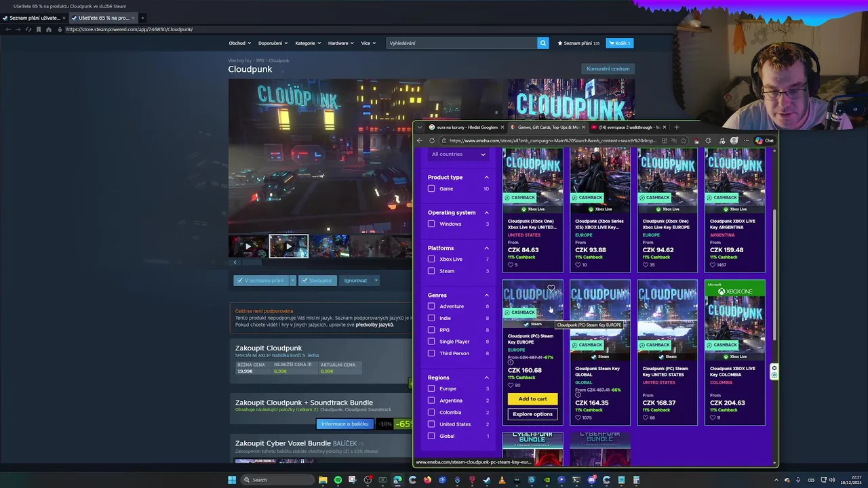Image resolution: width=868 pixels, height=488 pixels.
Task: Open Edge's three-dot settings menu
Action: 746,140
